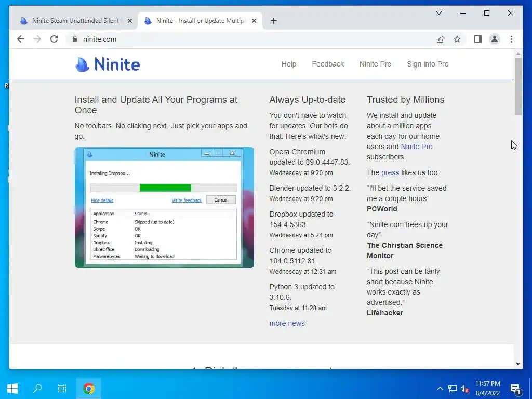The width and height of the screenshot is (532, 399).
Task: Open the tab search chevron
Action: [x=438, y=13]
